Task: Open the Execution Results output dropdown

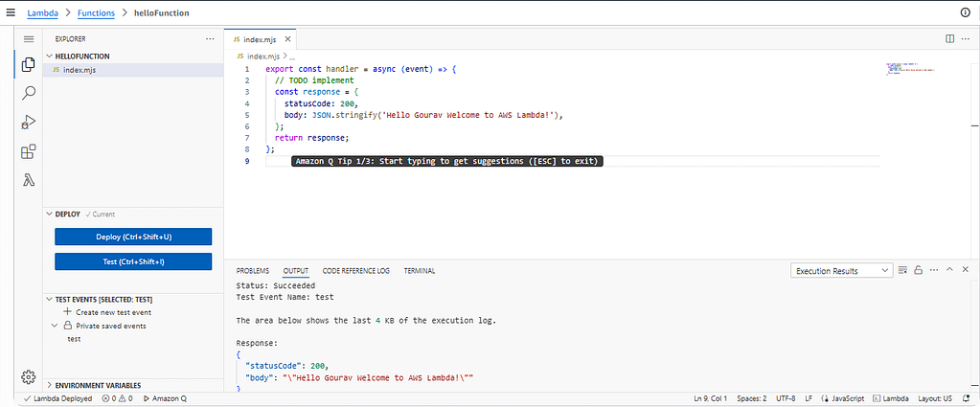Action: pyautogui.click(x=841, y=271)
